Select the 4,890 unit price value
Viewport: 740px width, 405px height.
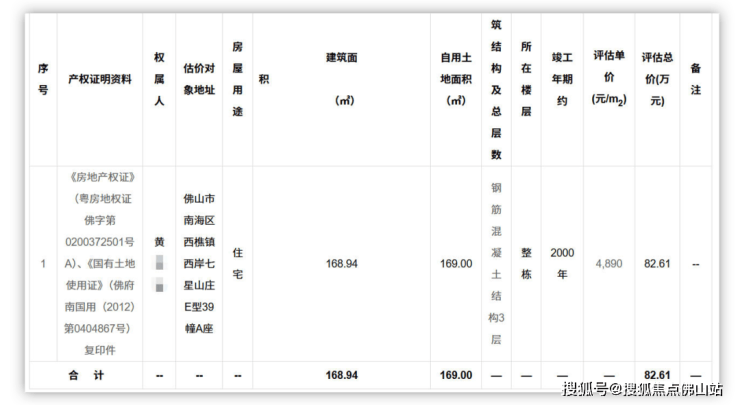pyautogui.click(x=608, y=263)
